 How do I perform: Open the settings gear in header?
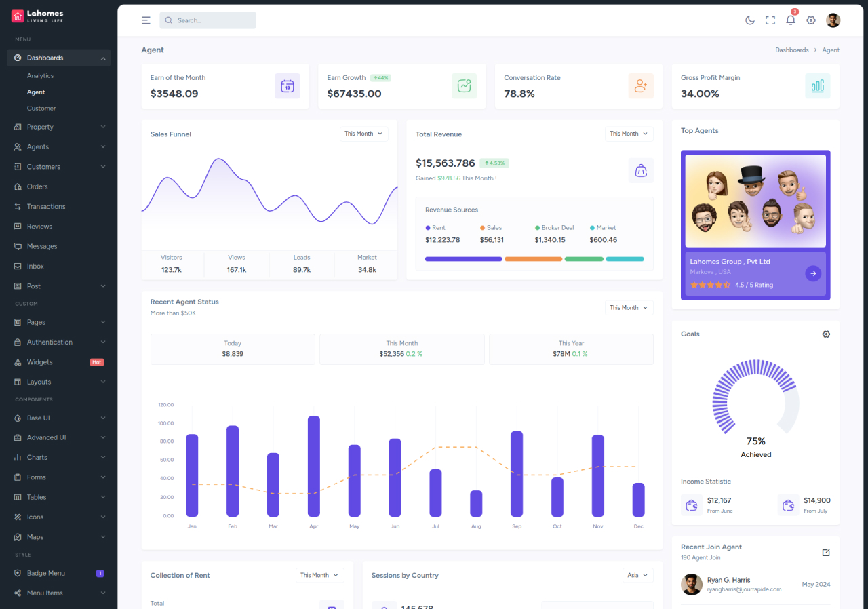(811, 20)
